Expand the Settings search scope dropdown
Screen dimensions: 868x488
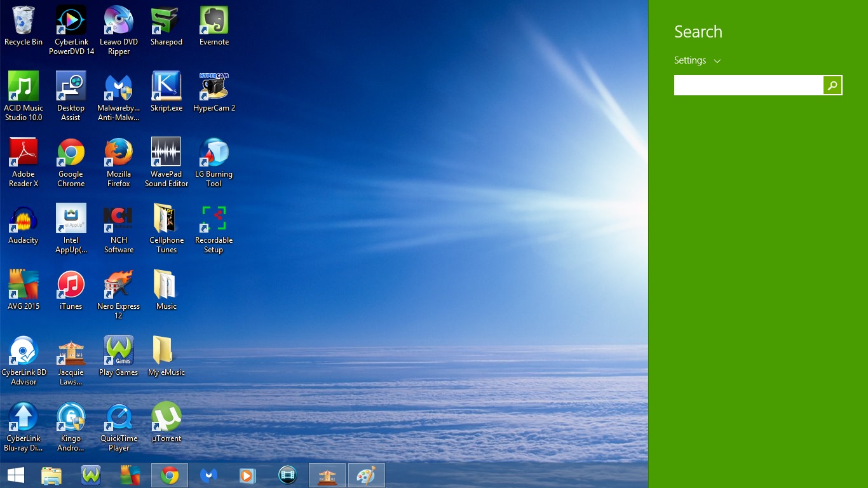click(698, 60)
